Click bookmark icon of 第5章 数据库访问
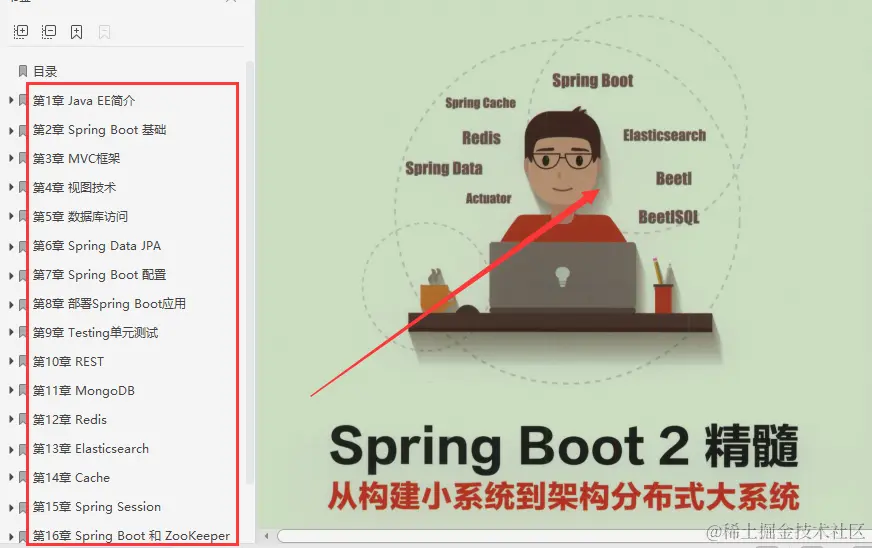This screenshot has height=548, width=872. 23,216
